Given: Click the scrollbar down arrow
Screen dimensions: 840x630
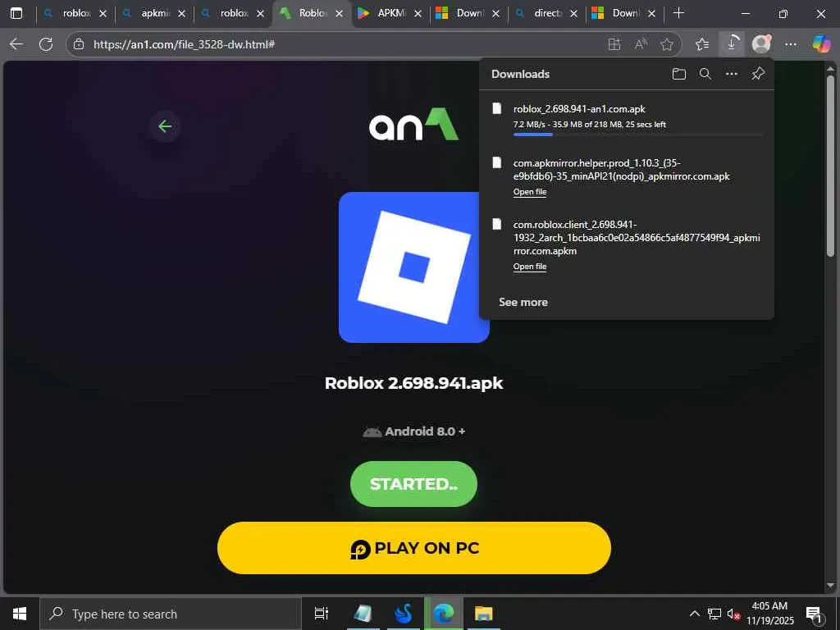Looking at the screenshot, I should [x=831, y=586].
